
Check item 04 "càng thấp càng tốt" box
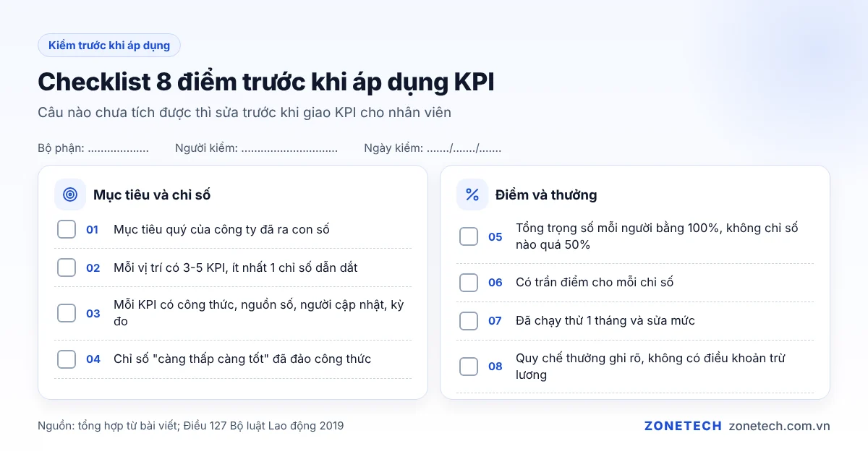tap(67, 359)
